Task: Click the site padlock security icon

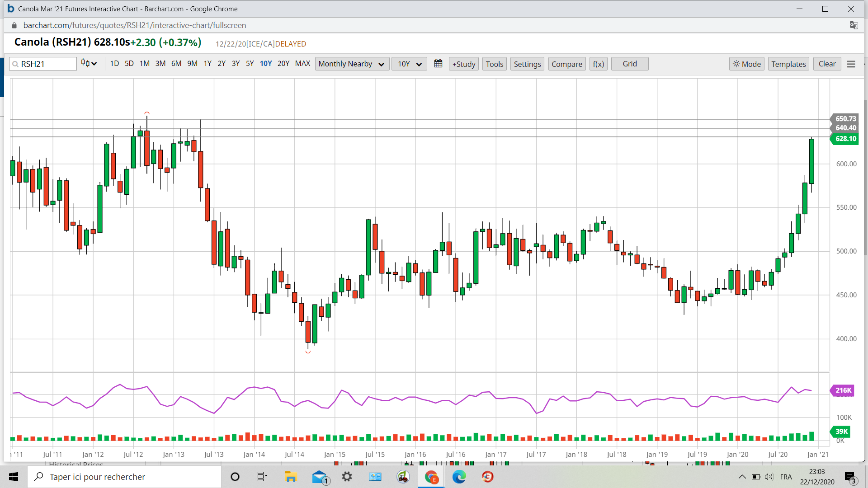Action: pos(14,25)
